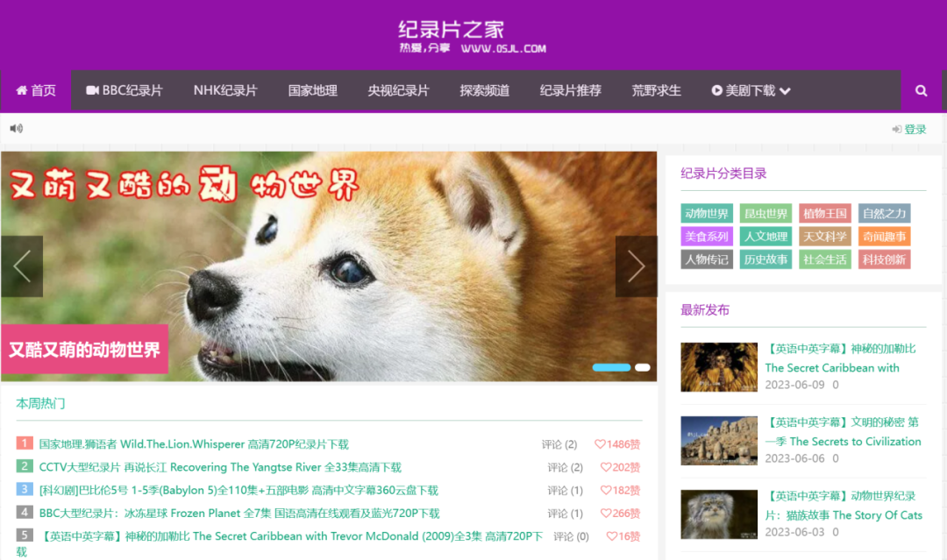Click the speaker announcement icon
The width and height of the screenshot is (947, 560).
(x=17, y=129)
